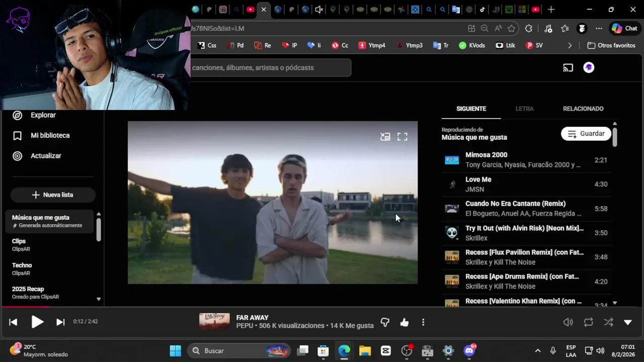This screenshot has height=362, width=644.
Task: Save the queue with Guardar button
Action: (586, 134)
